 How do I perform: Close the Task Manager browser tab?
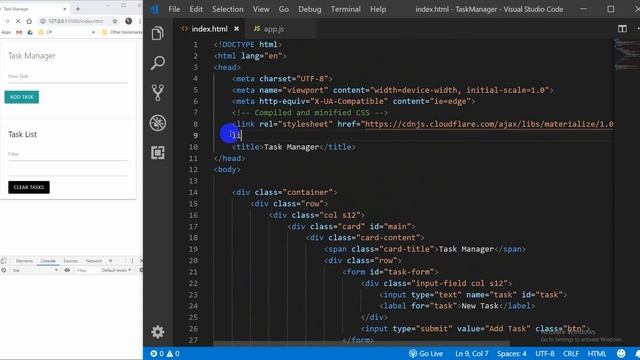tap(64, 9)
